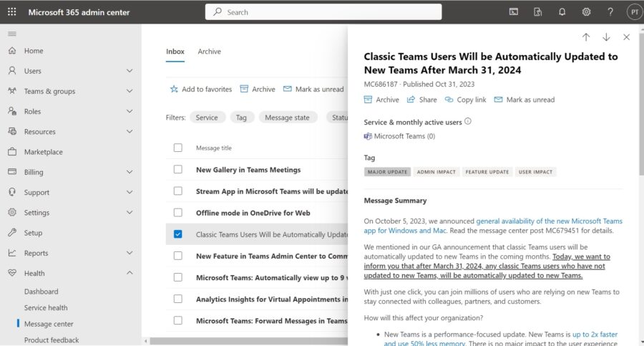
Task: Share the message from details panel
Action: [x=421, y=100]
